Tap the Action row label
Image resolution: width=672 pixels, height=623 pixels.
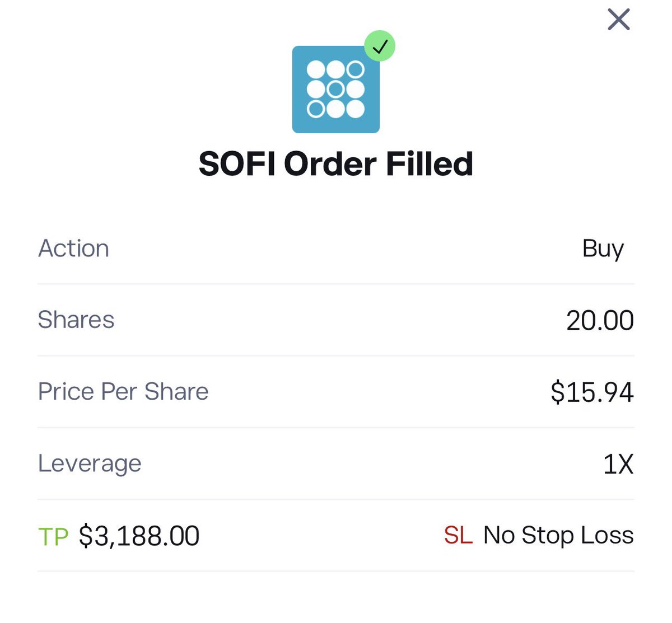click(73, 248)
